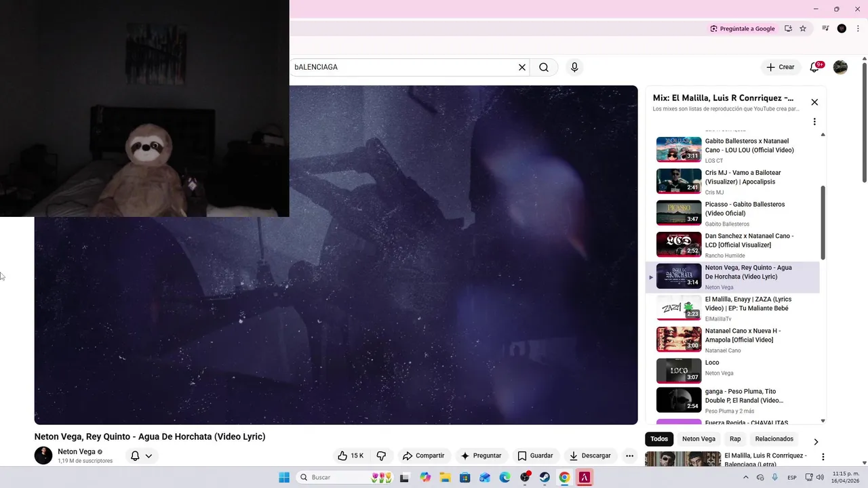Viewport: 868px width, 488px height.
Task: Switch to Chrome on taskbar
Action: pyautogui.click(x=564, y=477)
